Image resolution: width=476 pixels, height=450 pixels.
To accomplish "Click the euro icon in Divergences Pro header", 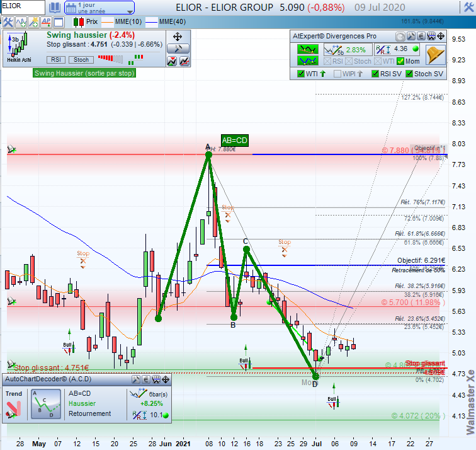I will point(421,37).
